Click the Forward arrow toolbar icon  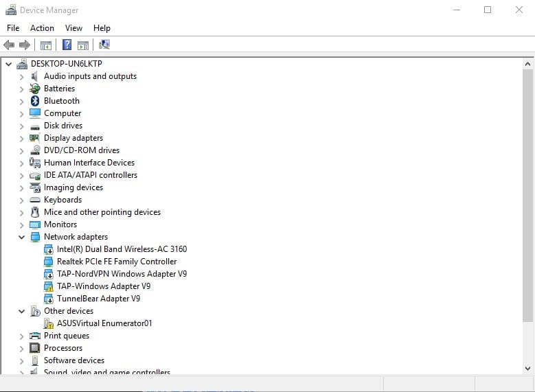tap(25, 45)
